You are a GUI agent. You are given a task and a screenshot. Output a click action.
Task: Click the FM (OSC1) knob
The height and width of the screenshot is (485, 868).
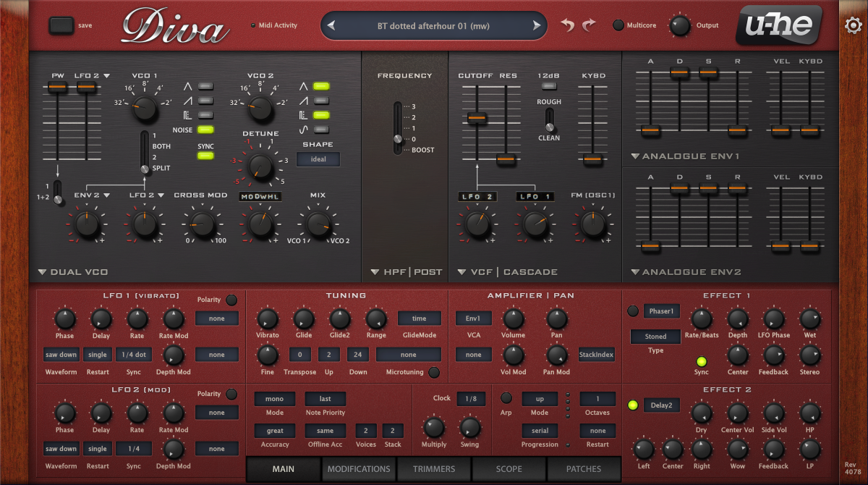point(592,225)
